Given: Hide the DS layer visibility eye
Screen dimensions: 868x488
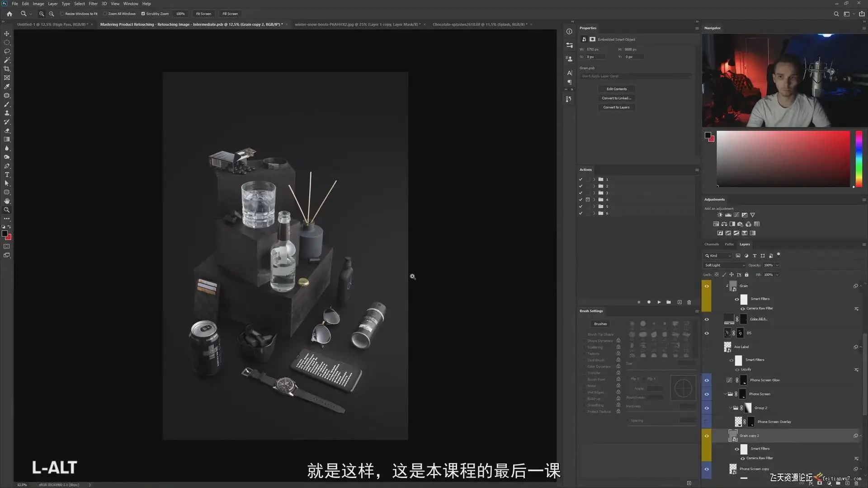Looking at the screenshot, I should [x=707, y=333].
